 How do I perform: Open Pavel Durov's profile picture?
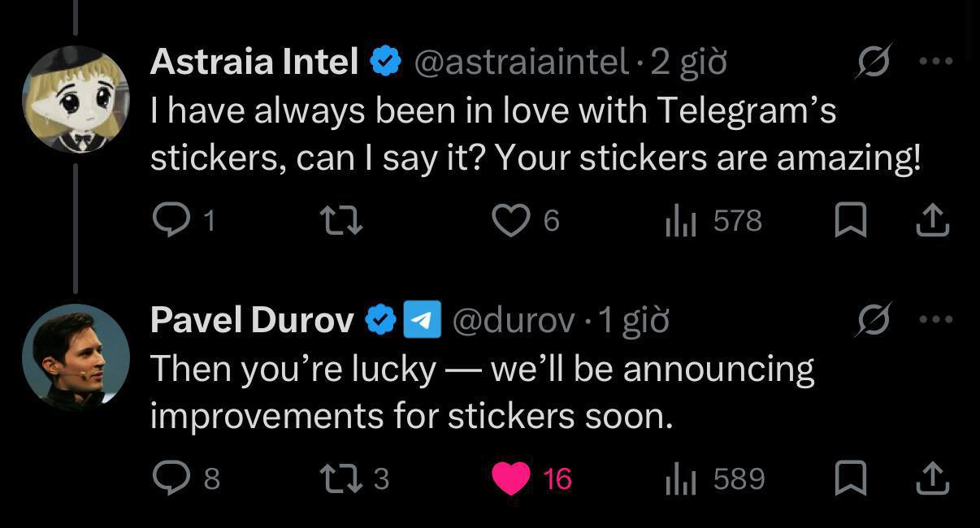point(76,357)
